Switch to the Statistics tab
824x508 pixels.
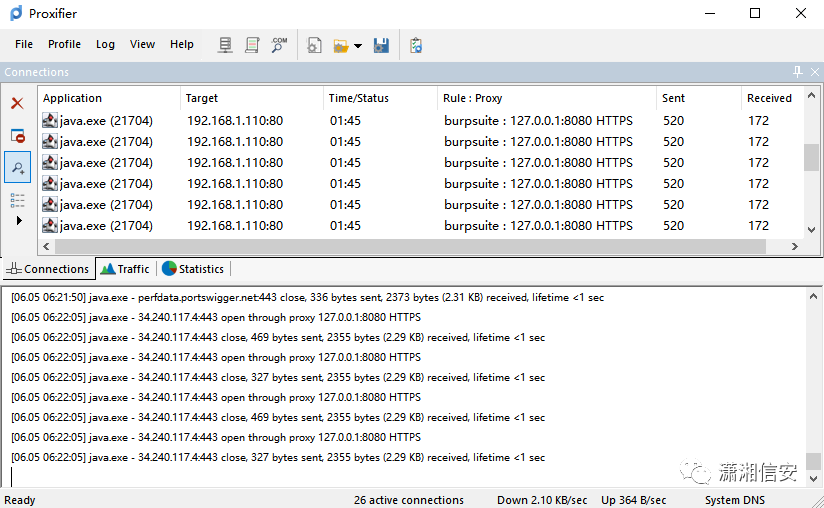[x=193, y=269]
